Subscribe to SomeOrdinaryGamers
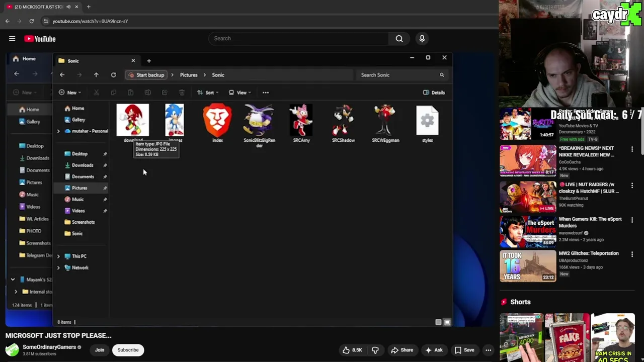This screenshot has height=362, width=644. click(128, 350)
